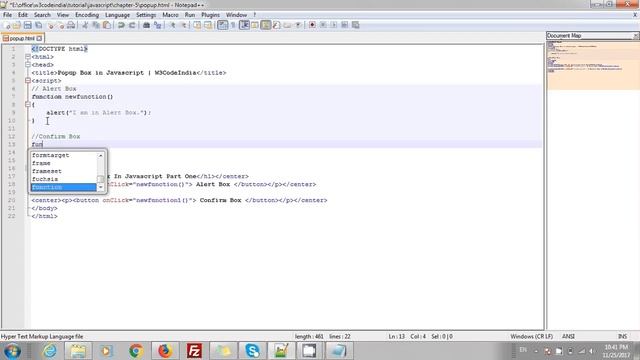Open Find with the binoculars icon
Viewport: 640px width, 360px height.
click(146, 25)
